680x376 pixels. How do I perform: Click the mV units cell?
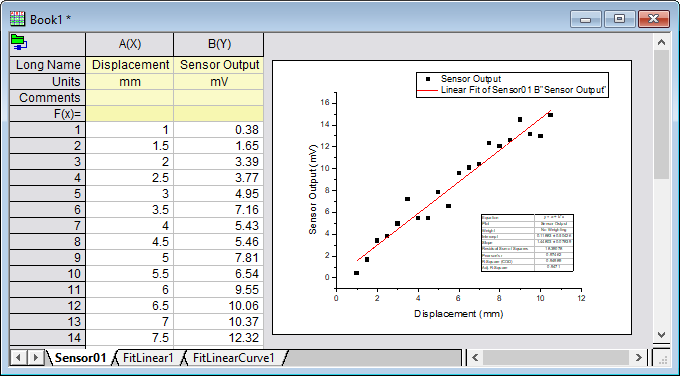(x=219, y=82)
